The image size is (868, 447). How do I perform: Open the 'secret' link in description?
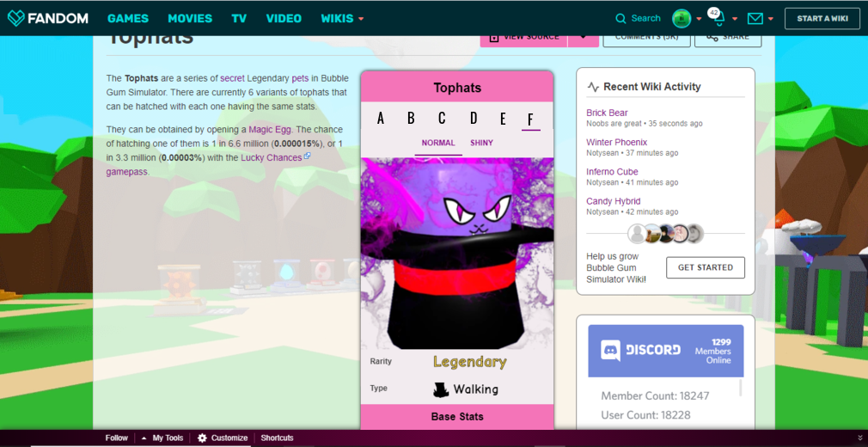click(x=232, y=78)
